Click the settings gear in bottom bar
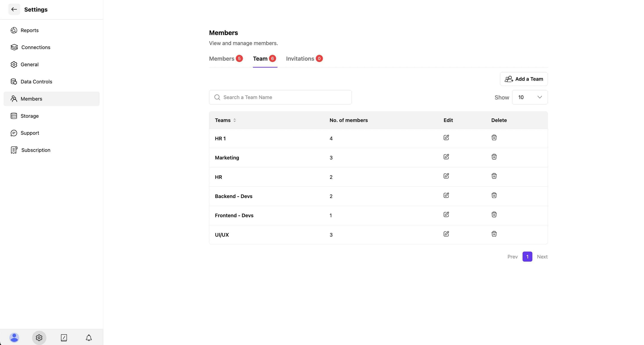The width and height of the screenshot is (644, 345). click(39, 337)
